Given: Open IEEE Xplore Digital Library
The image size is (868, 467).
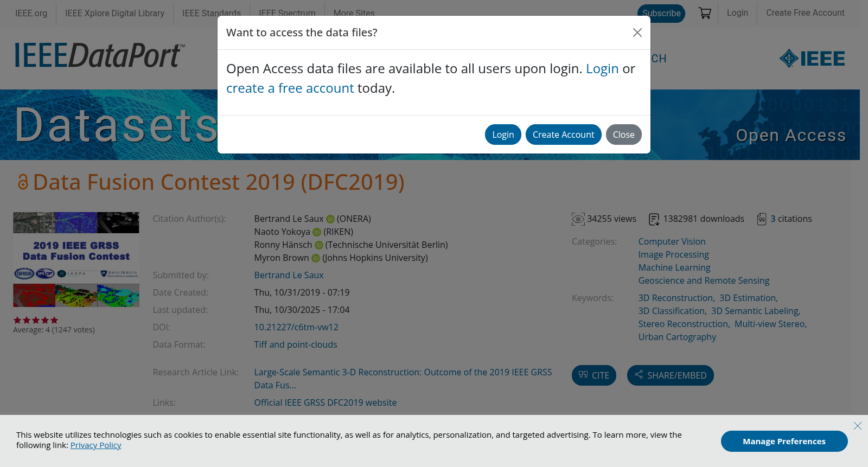Looking at the screenshot, I should [114, 13].
